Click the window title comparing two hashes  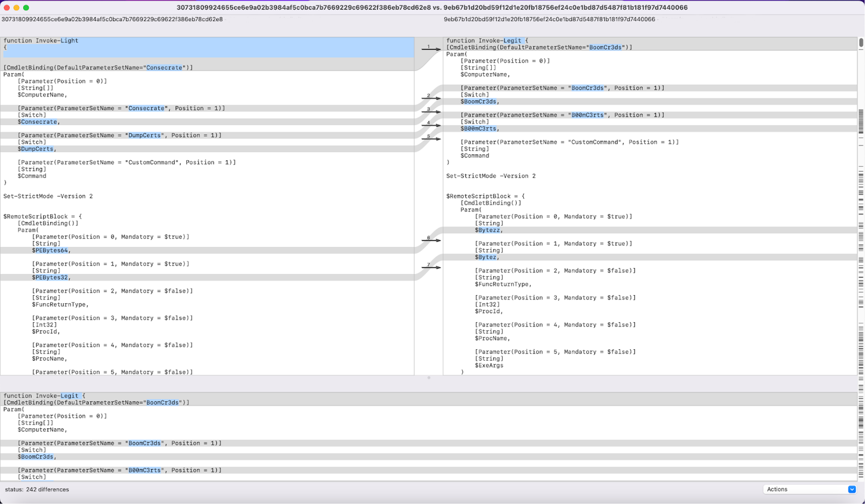[x=432, y=7]
